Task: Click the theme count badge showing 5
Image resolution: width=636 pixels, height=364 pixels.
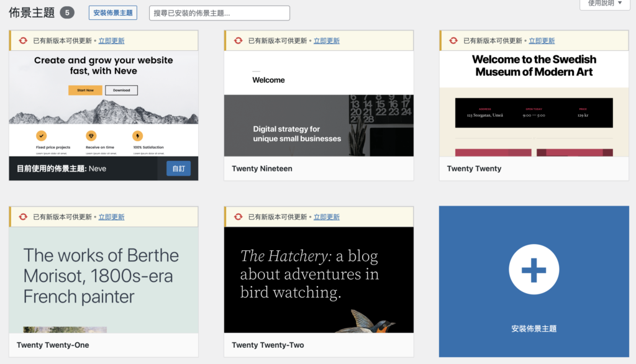Action: (67, 13)
